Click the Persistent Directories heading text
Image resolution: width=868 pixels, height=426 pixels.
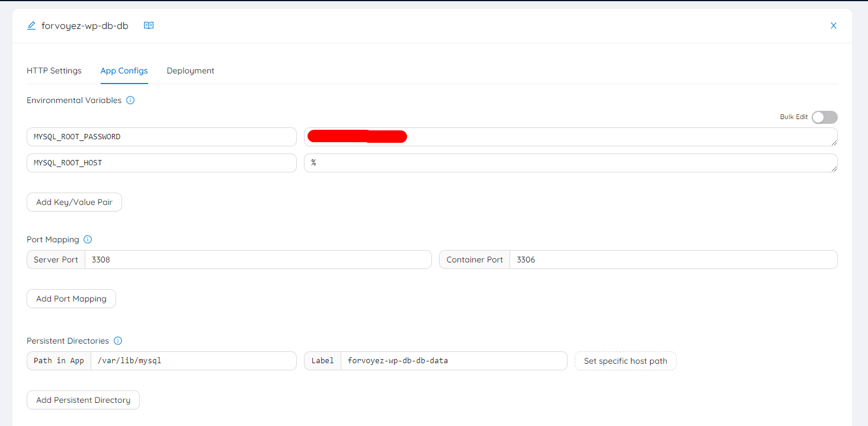(x=68, y=341)
